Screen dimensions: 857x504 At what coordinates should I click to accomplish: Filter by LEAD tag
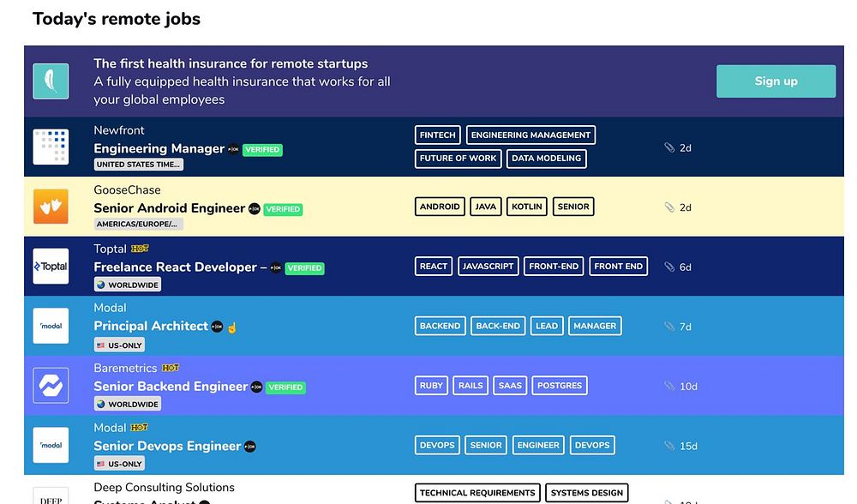coord(547,326)
